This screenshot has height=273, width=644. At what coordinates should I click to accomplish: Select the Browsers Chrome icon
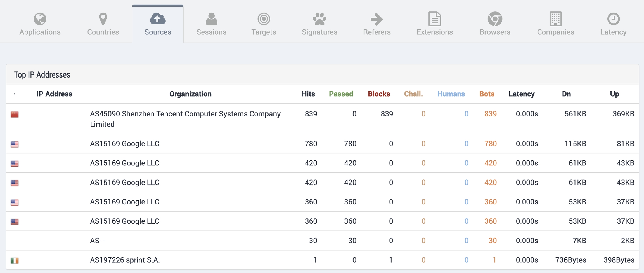pos(495,19)
